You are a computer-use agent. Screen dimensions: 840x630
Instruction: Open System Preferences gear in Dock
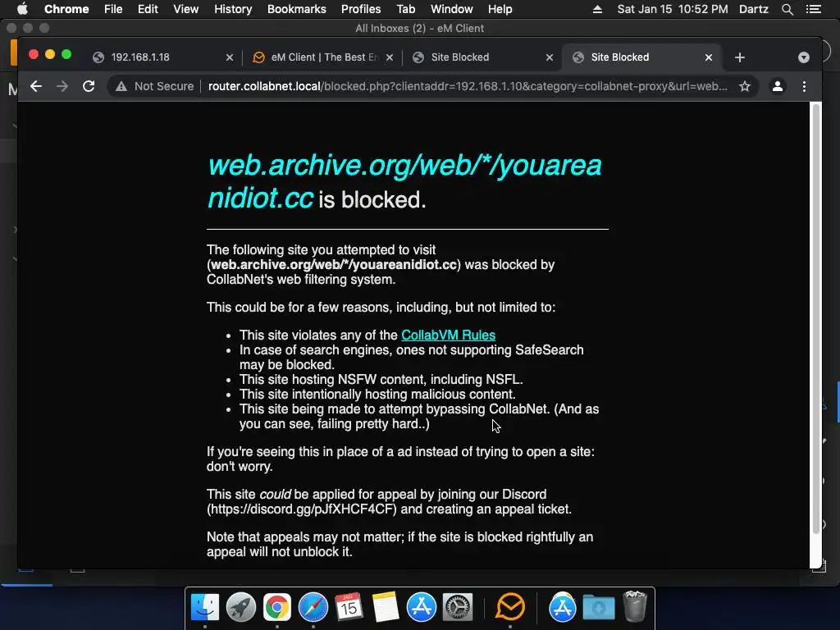tap(458, 607)
